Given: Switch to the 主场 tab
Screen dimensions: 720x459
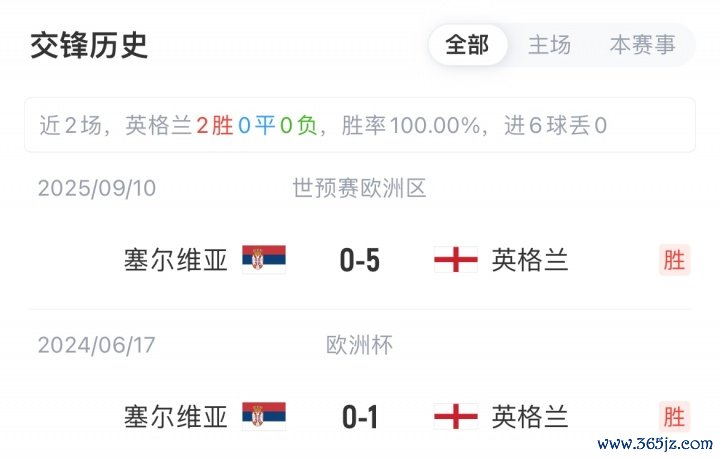Looking at the screenshot, I should click(549, 45).
